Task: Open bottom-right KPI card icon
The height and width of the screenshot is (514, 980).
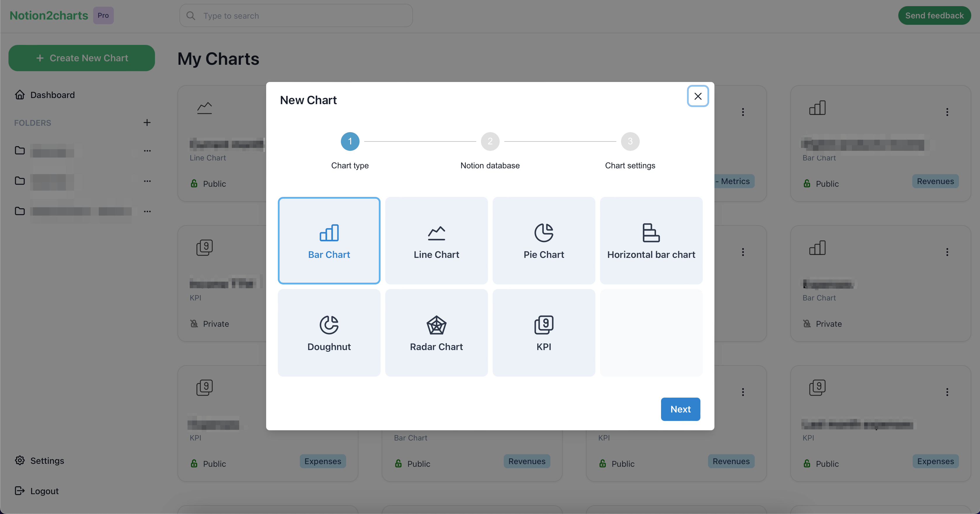Action: click(x=817, y=388)
